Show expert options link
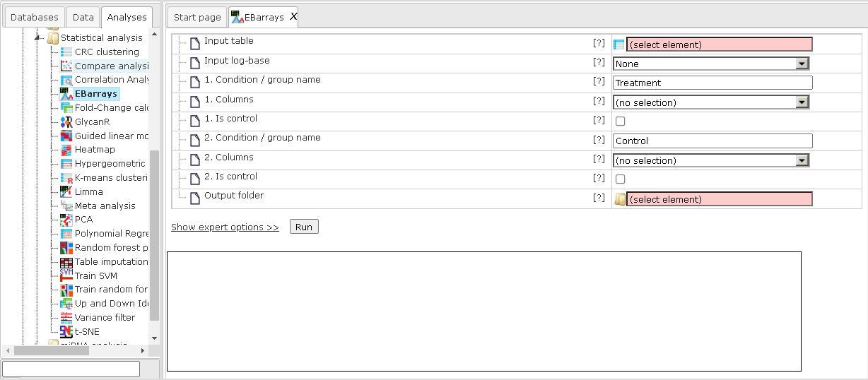The width and height of the screenshot is (868, 380). tap(225, 227)
